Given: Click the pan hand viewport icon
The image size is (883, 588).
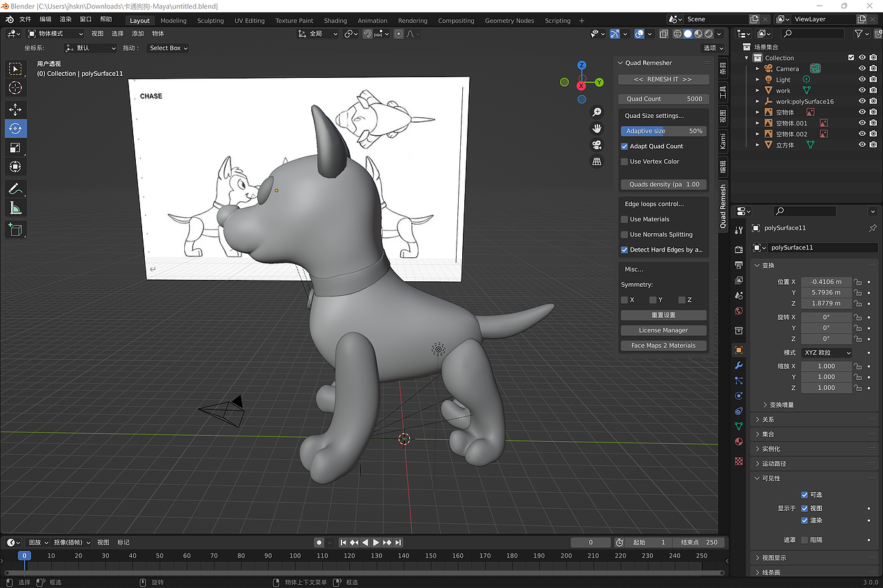Looking at the screenshot, I should [x=597, y=128].
